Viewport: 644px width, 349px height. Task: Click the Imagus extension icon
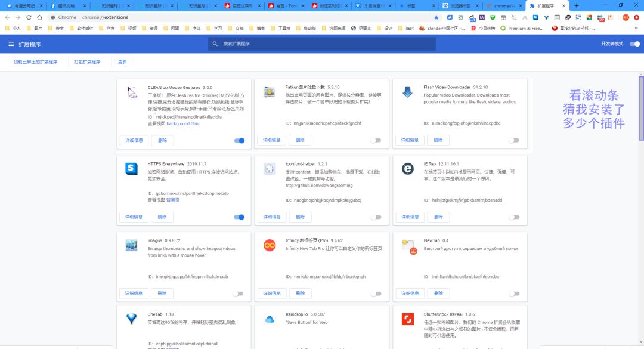[131, 245]
